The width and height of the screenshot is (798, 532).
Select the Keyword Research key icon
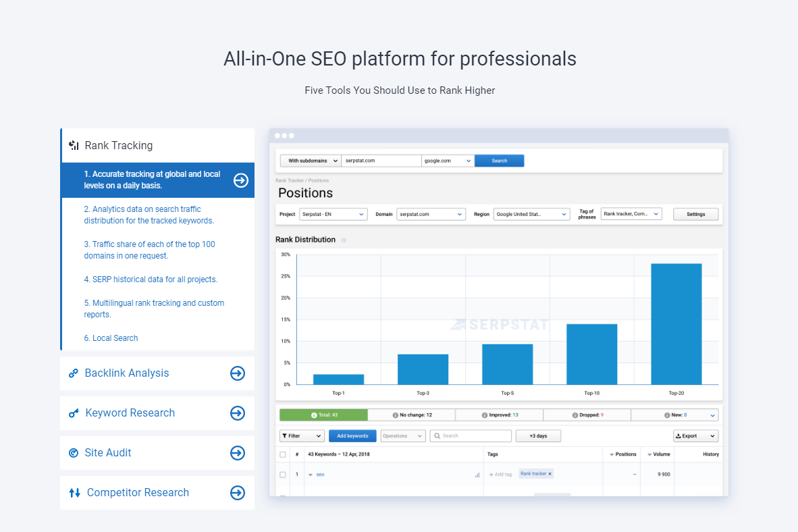73,413
